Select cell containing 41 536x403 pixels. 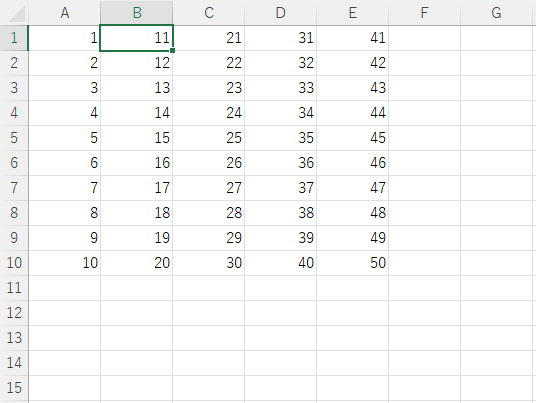pyautogui.click(x=353, y=38)
